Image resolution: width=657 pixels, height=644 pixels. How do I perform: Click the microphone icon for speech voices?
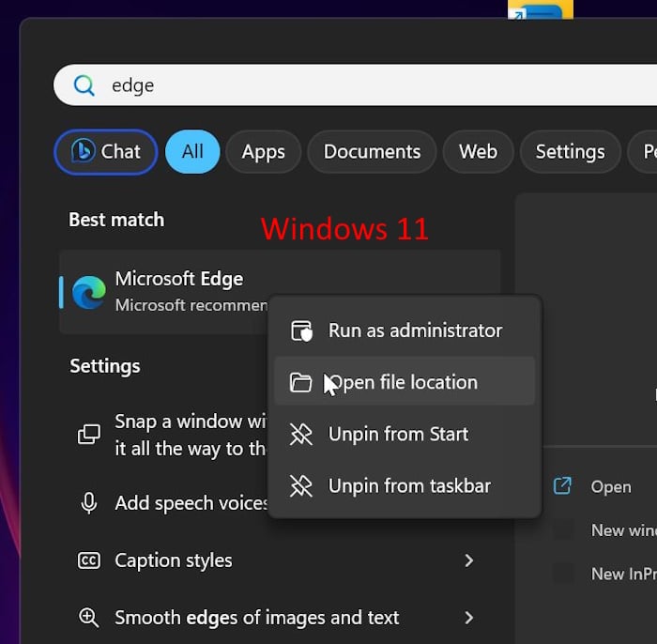pyautogui.click(x=89, y=503)
